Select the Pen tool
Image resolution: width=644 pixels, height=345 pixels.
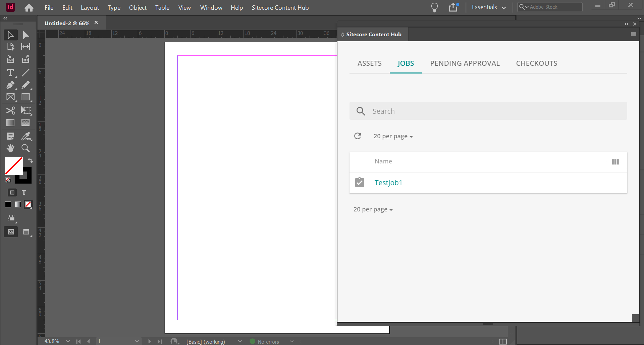pos(10,85)
